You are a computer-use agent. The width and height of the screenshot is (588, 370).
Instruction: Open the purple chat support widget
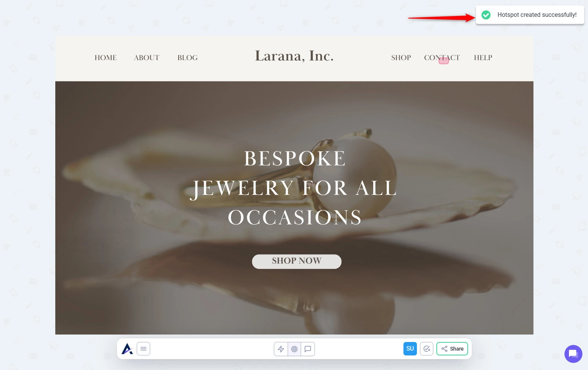573,354
